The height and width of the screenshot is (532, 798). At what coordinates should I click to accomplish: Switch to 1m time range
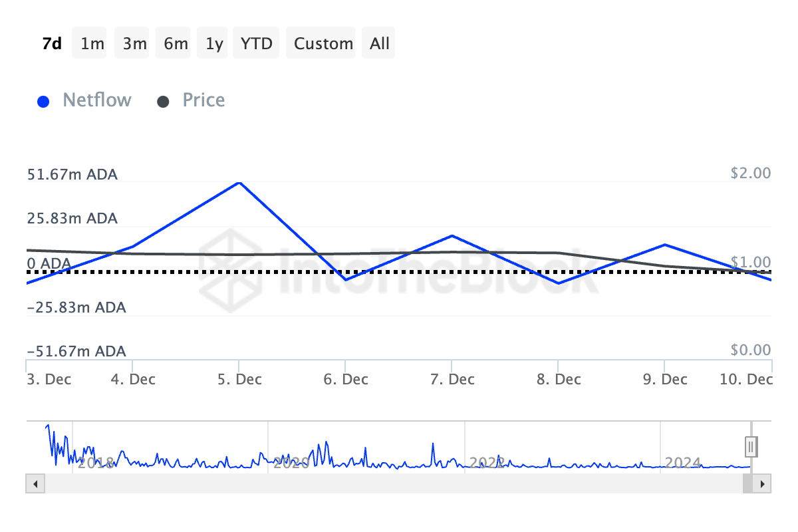92,44
